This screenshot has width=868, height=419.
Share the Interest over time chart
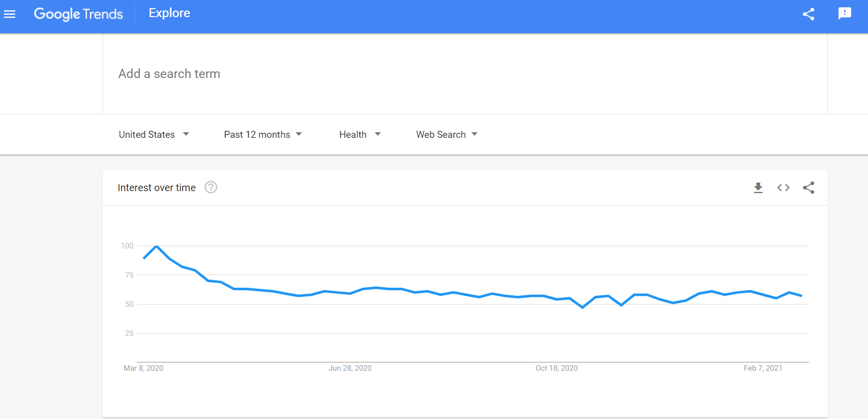click(809, 188)
